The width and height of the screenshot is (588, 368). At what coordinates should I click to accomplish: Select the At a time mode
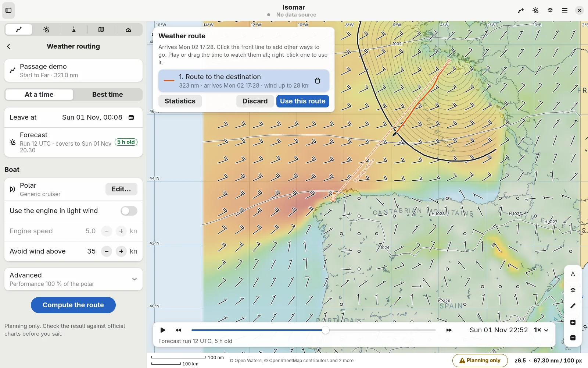pyautogui.click(x=39, y=95)
